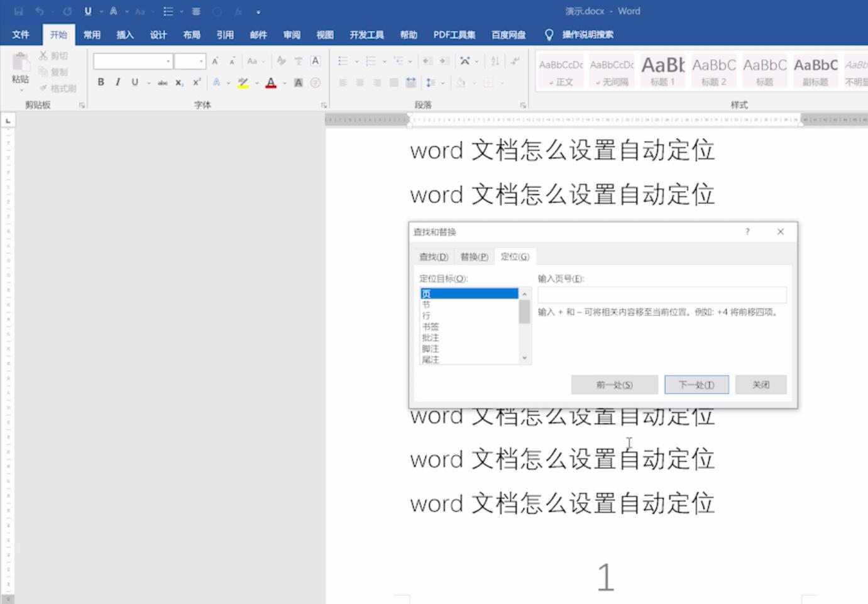Click the page number input field
The width and height of the screenshot is (868, 604).
tap(662, 295)
